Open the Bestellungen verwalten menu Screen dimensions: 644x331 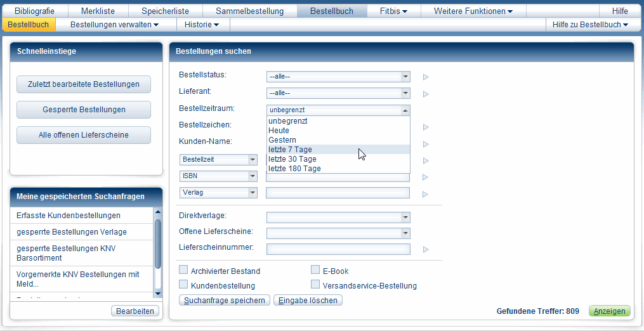point(114,25)
